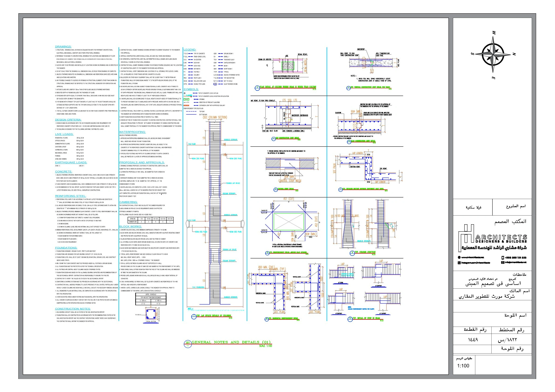The image size is (555, 392).
Task: Click the globe icon next to website
Action: [459, 257]
